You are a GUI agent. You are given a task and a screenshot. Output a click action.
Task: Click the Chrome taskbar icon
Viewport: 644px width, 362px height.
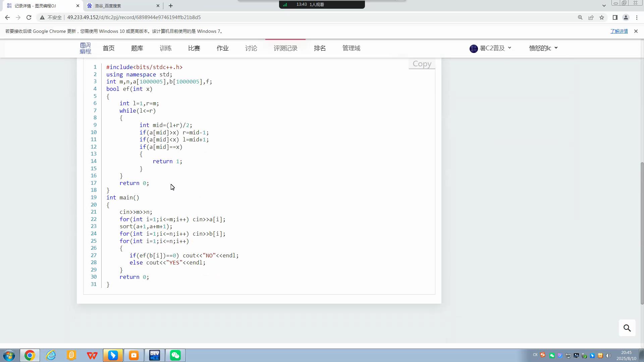[30, 355]
